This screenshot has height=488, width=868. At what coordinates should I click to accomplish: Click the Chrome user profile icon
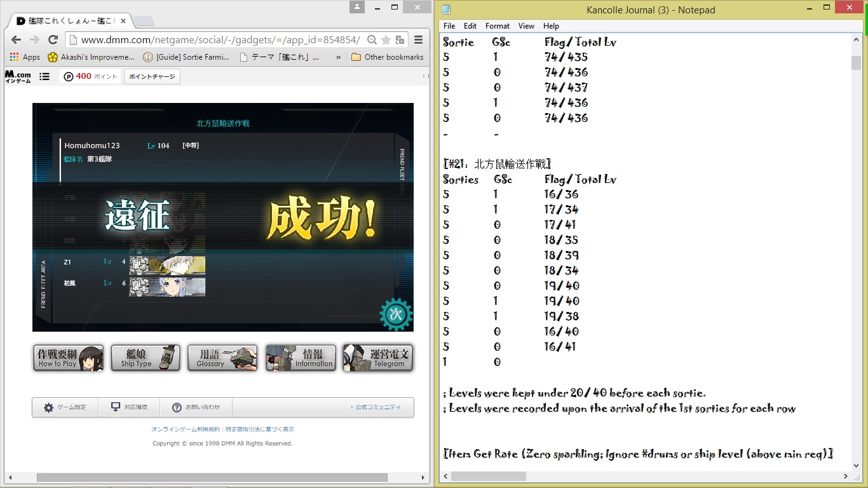(357, 7)
